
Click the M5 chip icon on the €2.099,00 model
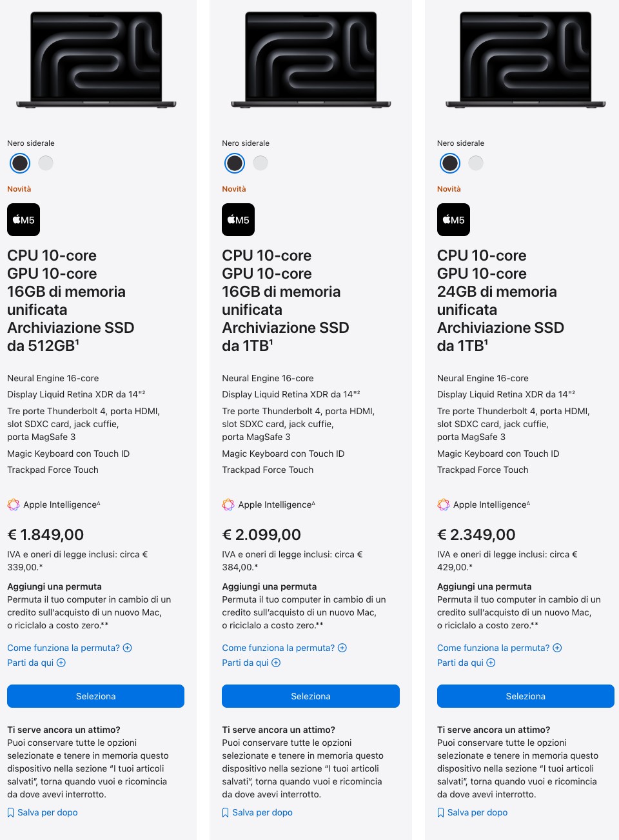pos(238,220)
